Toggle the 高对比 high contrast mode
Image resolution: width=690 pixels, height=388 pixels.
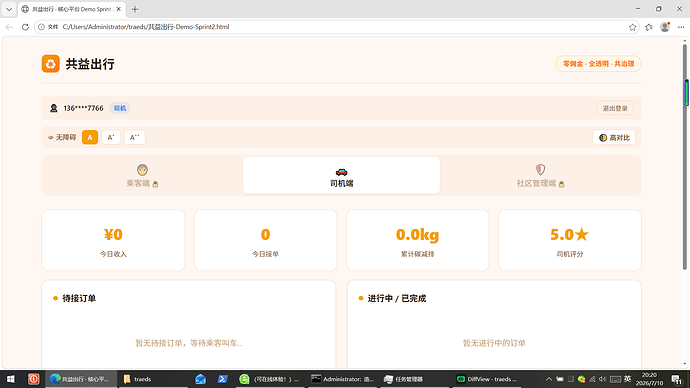(614, 138)
